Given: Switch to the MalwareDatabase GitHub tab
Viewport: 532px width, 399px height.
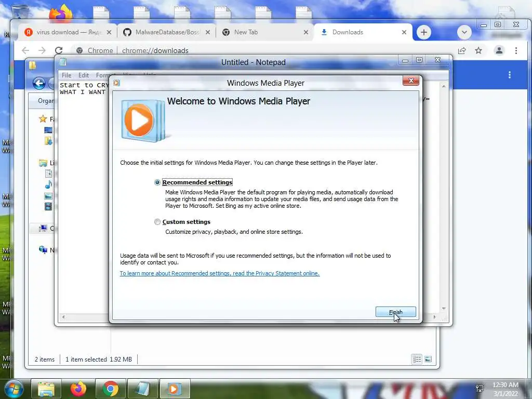Looking at the screenshot, I should point(167,32).
